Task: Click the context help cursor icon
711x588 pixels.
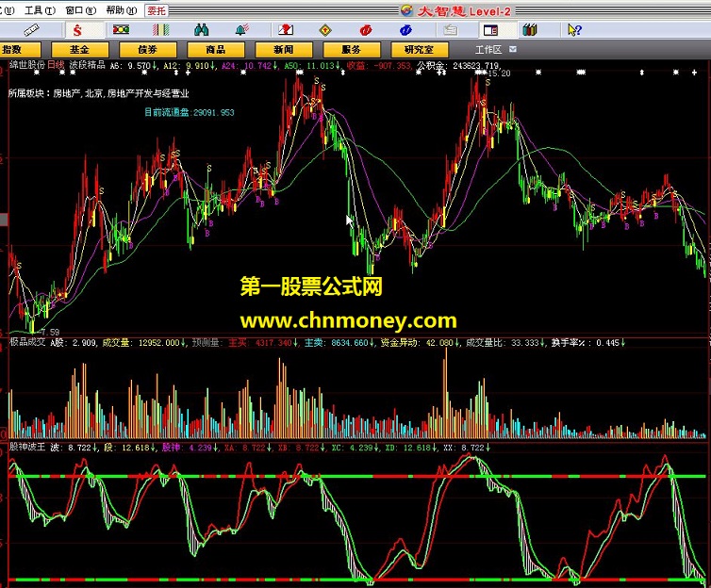Action: click(574, 30)
